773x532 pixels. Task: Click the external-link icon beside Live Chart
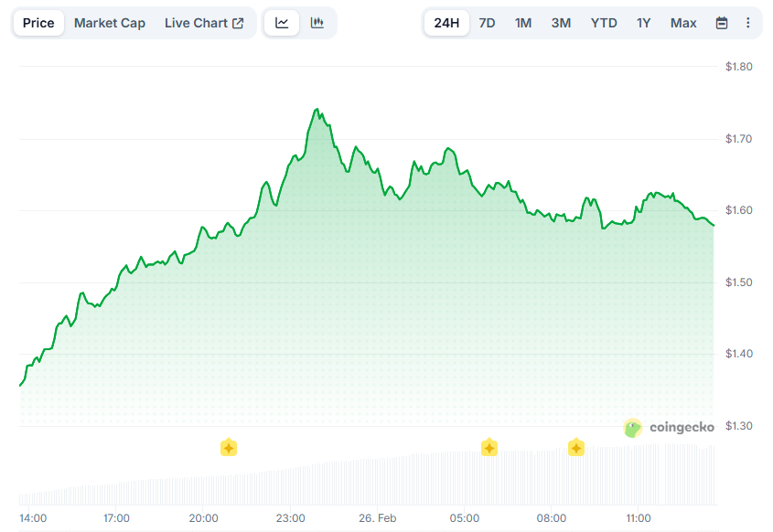[x=239, y=22]
